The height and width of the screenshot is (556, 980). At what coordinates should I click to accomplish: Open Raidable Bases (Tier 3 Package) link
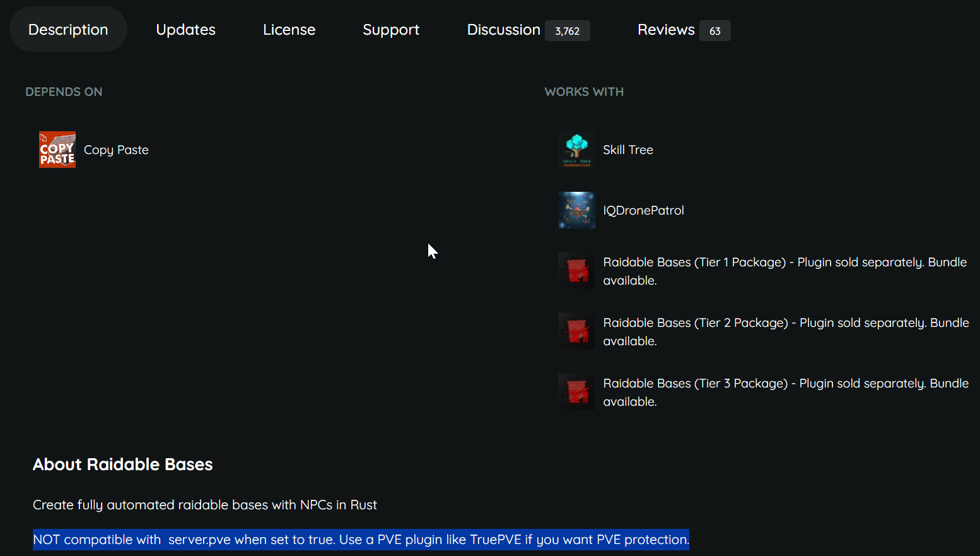point(786,392)
